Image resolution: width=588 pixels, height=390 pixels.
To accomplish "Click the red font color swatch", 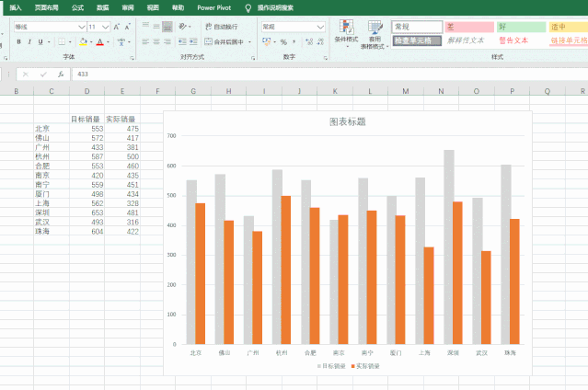I will (x=99, y=41).
